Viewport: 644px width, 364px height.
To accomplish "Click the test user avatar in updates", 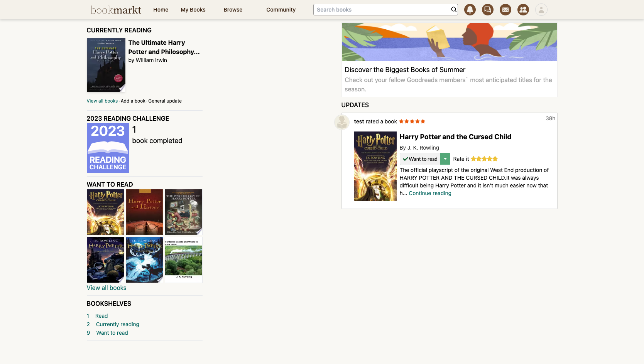I will 341,122.
